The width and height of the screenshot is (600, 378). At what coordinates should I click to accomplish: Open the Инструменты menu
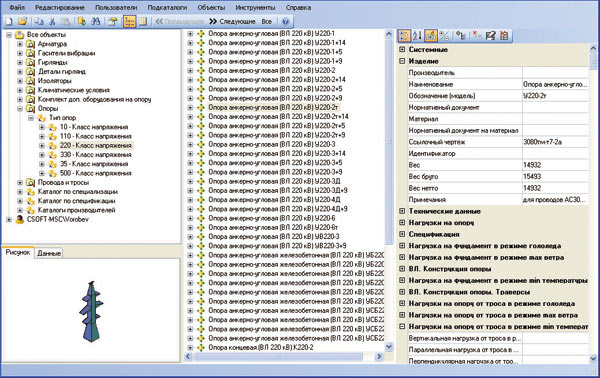(x=255, y=7)
